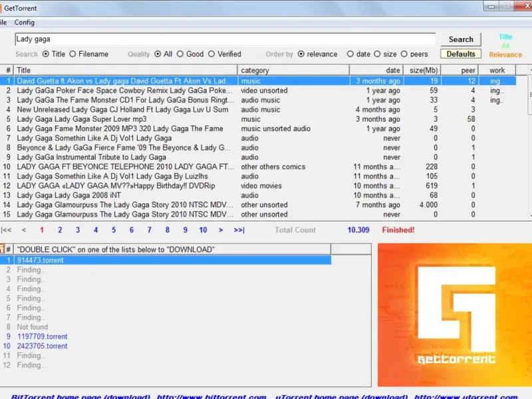Select Lady Gaga Super Lover mp3 row

(x=258, y=119)
